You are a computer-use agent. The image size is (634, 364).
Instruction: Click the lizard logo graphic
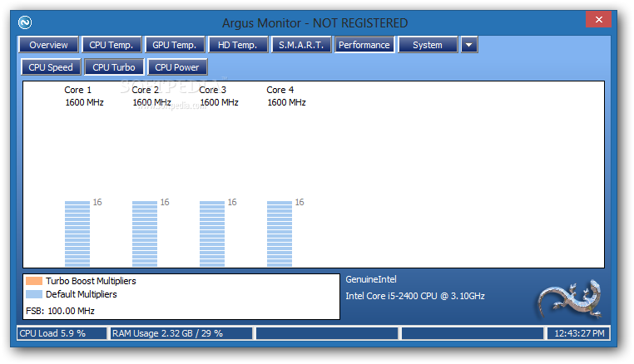click(x=569, y=299)
